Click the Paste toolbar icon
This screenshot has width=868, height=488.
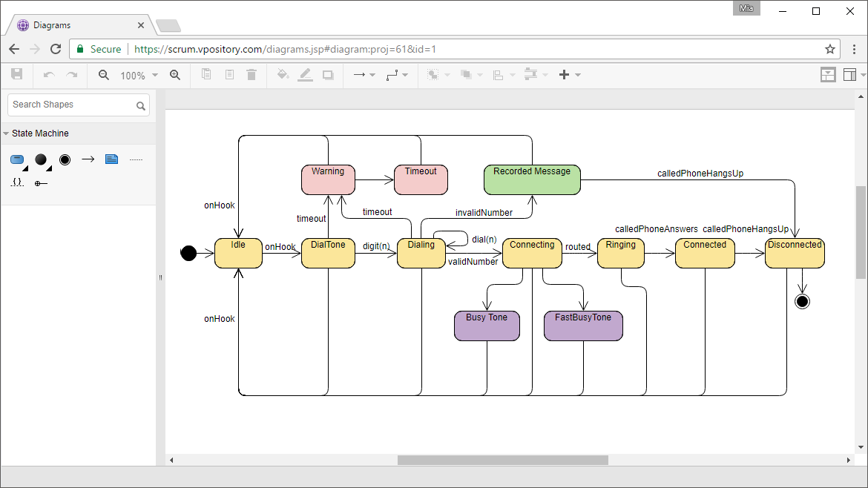[x=229, y=74]
